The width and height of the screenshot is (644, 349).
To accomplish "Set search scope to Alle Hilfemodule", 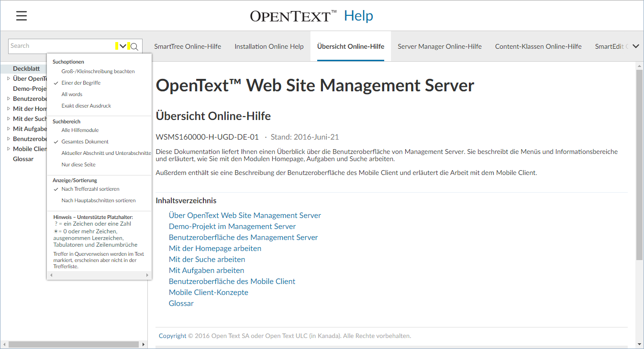I will tap(80, 130).
